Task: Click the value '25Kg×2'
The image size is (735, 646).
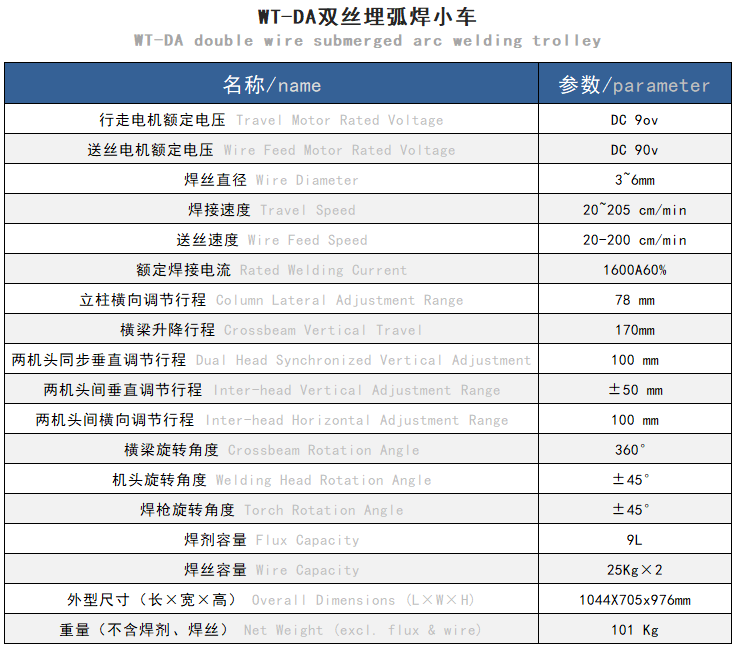Action: click(635, 570)
